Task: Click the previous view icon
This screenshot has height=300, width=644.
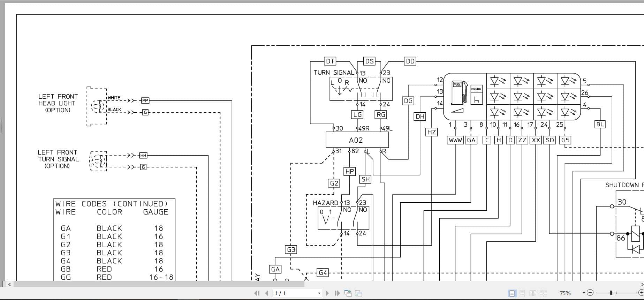Action: click(x=348, y=293)
